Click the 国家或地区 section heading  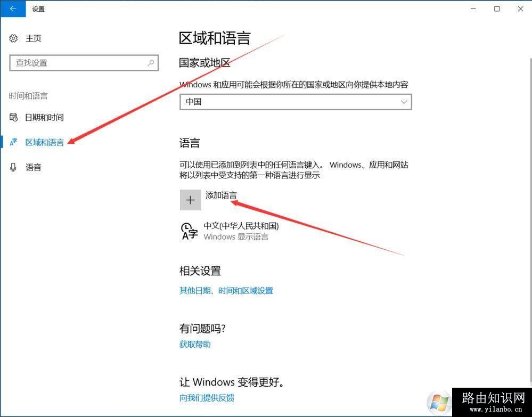click(x=204, y=63)
